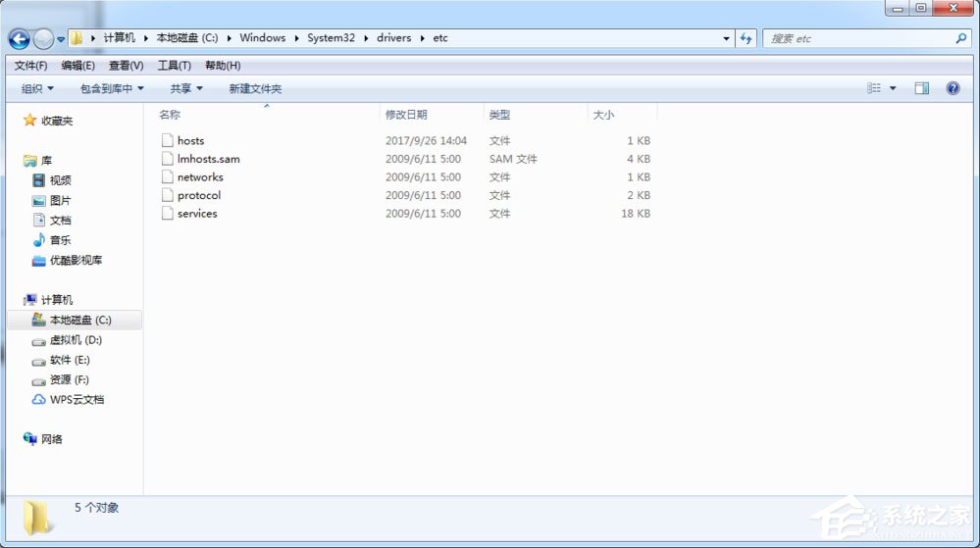
Task: Click the Back navigation arrow button
Action: [19, 39]
